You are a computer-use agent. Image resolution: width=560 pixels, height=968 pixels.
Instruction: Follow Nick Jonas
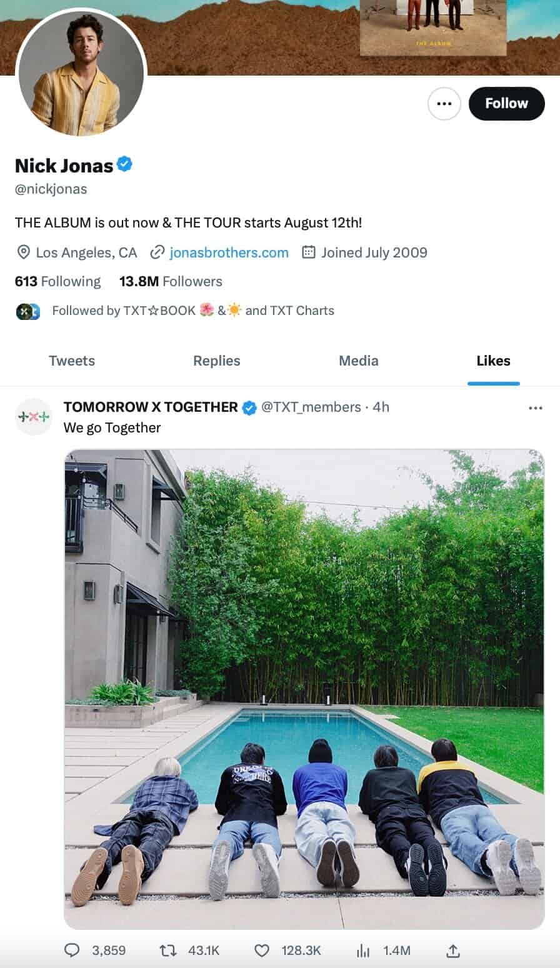coord(506,104)
